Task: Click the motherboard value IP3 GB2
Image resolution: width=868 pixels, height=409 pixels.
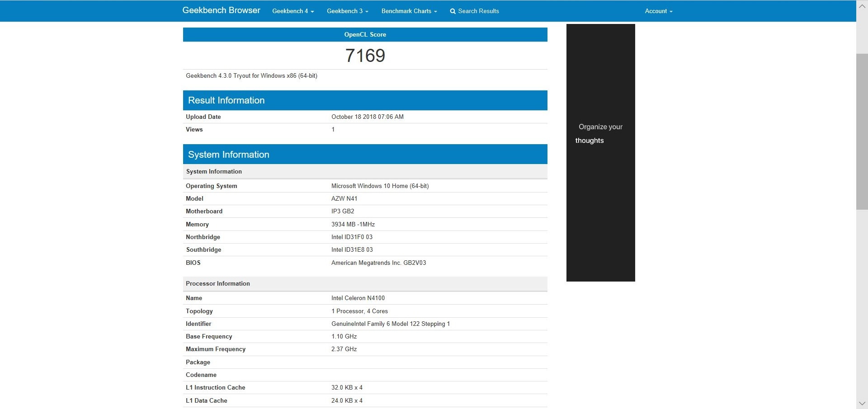Action: click(343, 211)
